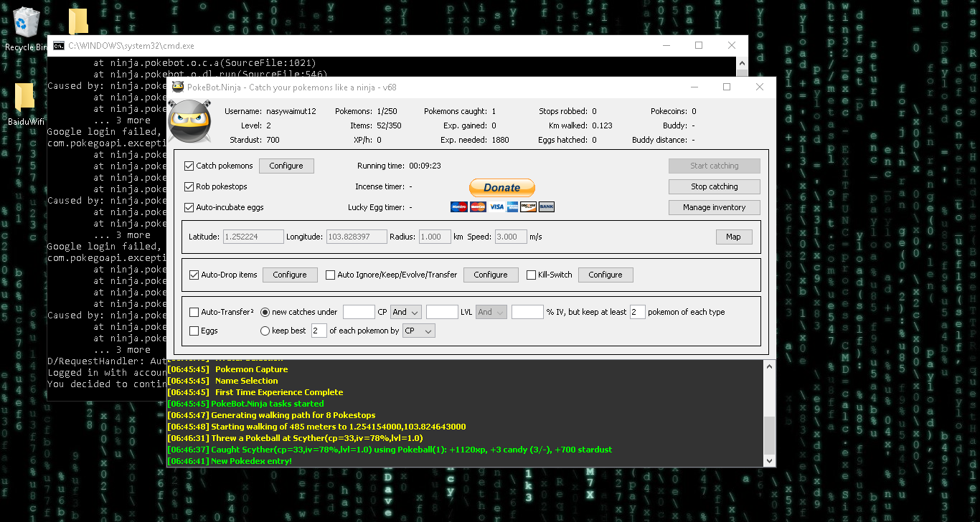Click the cmd.exe window scrollbar up arrow
The image size is (980, 522).
[743, 64]
